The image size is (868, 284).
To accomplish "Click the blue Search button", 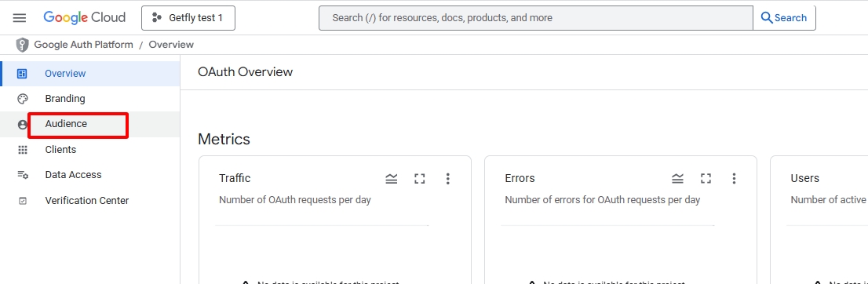I will point(784,18).
